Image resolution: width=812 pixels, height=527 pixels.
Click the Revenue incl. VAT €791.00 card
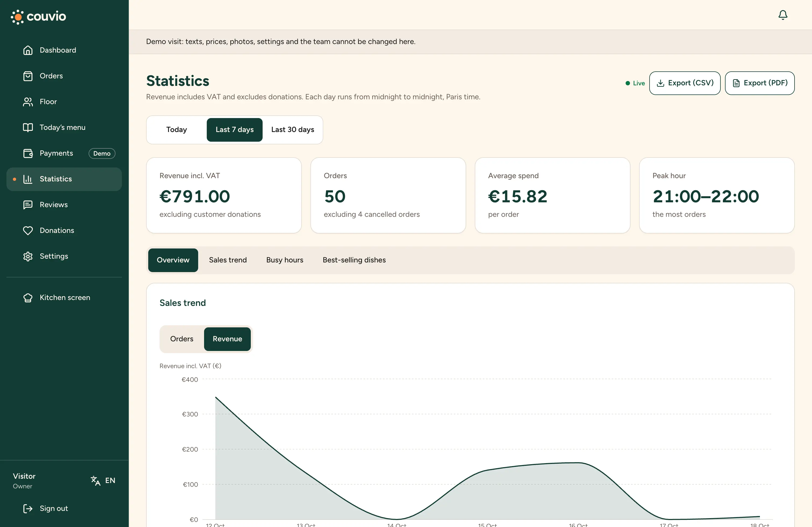click(224, 195)
